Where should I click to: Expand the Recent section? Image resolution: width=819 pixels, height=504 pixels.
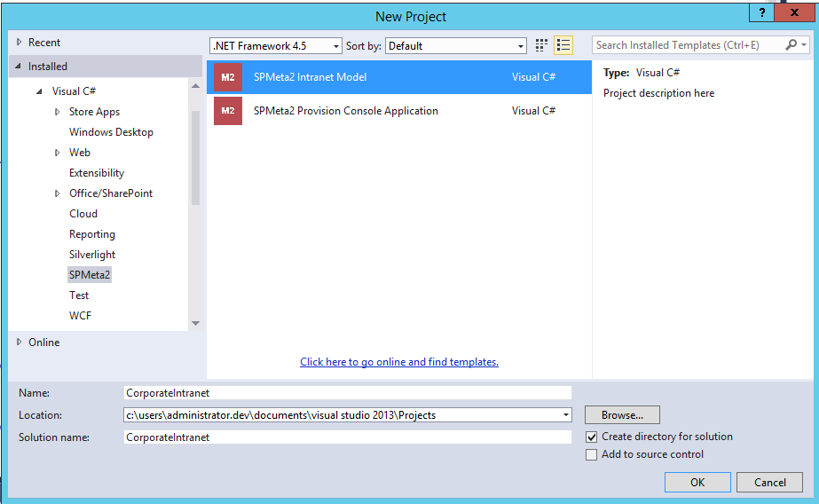click(19, 42)
